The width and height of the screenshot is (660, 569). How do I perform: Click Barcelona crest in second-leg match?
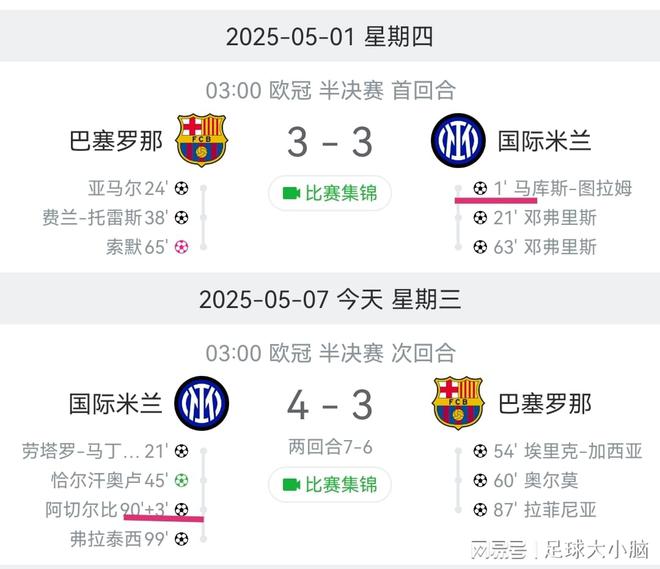tap(458, 402)
